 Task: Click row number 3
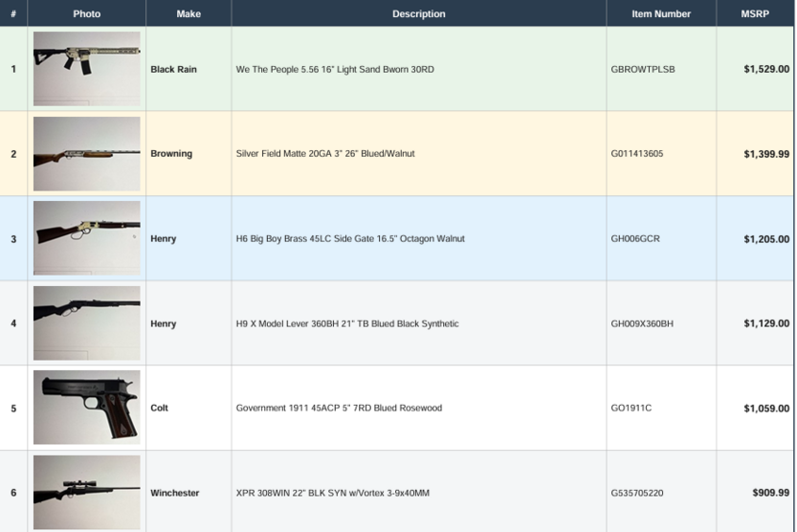[13, 239]
